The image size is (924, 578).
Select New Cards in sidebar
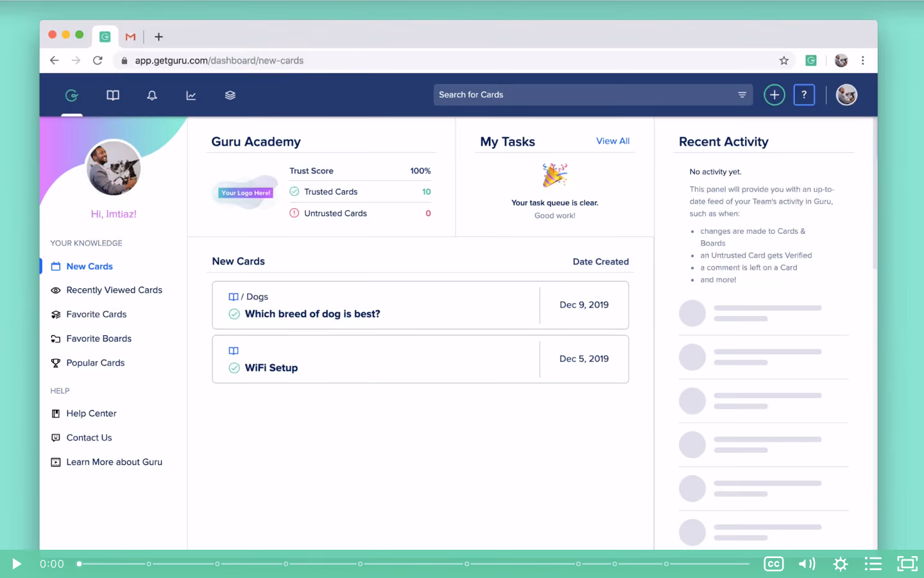[89, 267]
